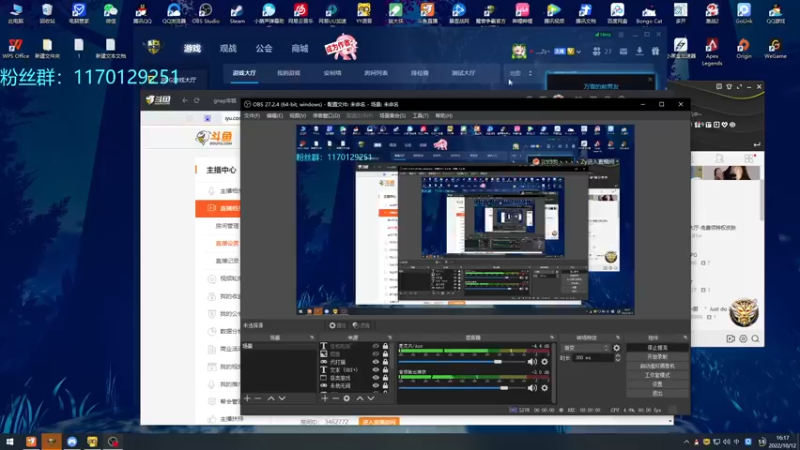Click back arrow in Douyu window toolbar
Screen dimensions: 800x450
tap(185, 101)
